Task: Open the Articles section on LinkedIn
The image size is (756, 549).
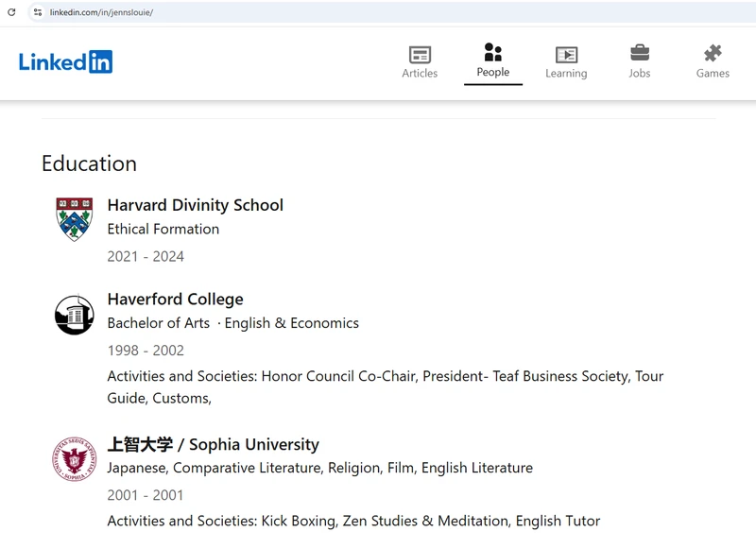Action: [x=420, y=60]
